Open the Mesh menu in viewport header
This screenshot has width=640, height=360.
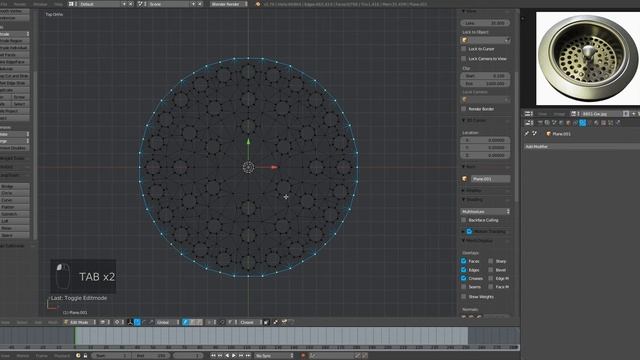click(x=53, y=322)
